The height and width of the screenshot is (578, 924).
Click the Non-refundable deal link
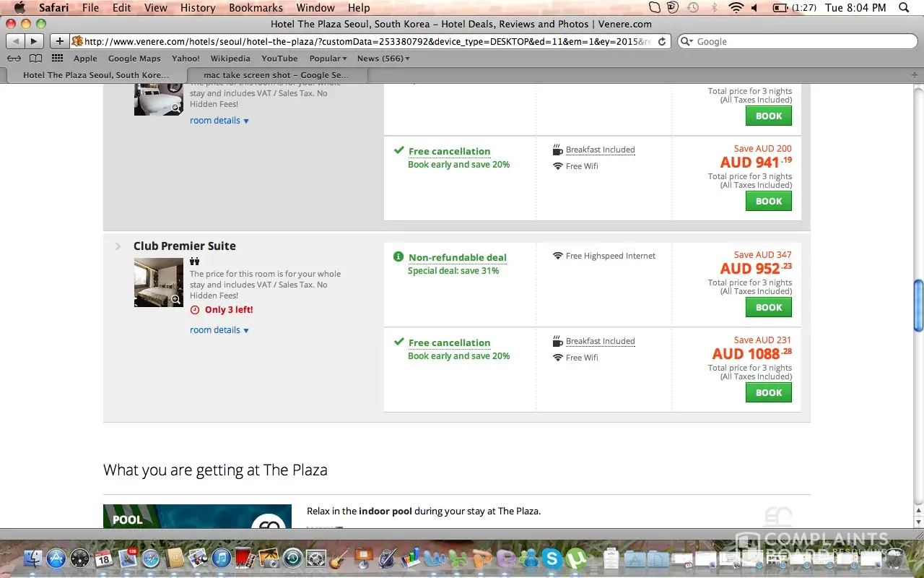pyautogui.click(x=457, y=257)
